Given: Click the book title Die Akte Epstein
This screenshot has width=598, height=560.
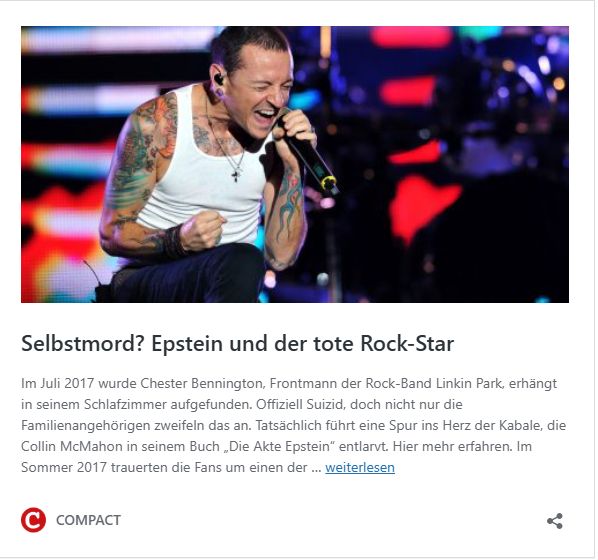Looking at the screenshot, I should pyautogui.click(x=280, y=446).
